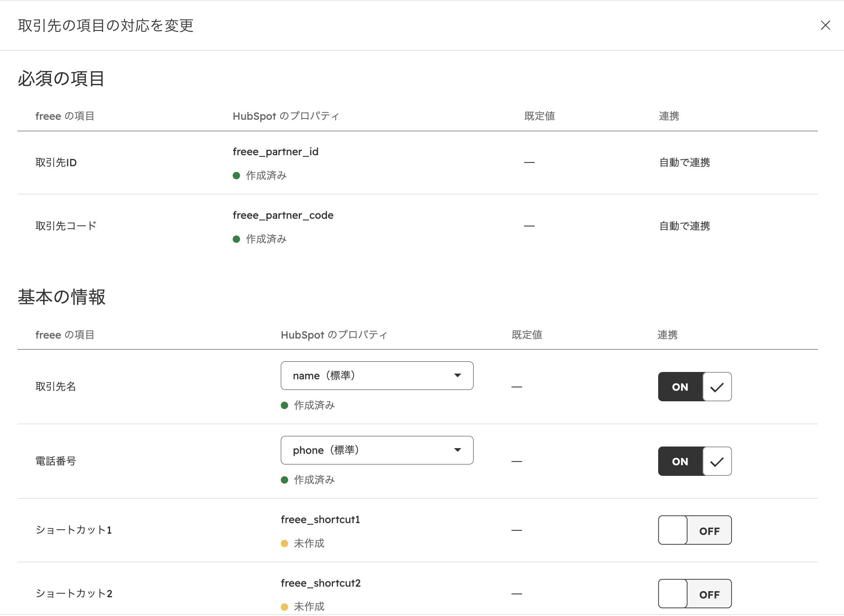This screenshot has width=844, height=616.
Task: Click 未作成 status under freee_shortcut1
Action: 303,543
